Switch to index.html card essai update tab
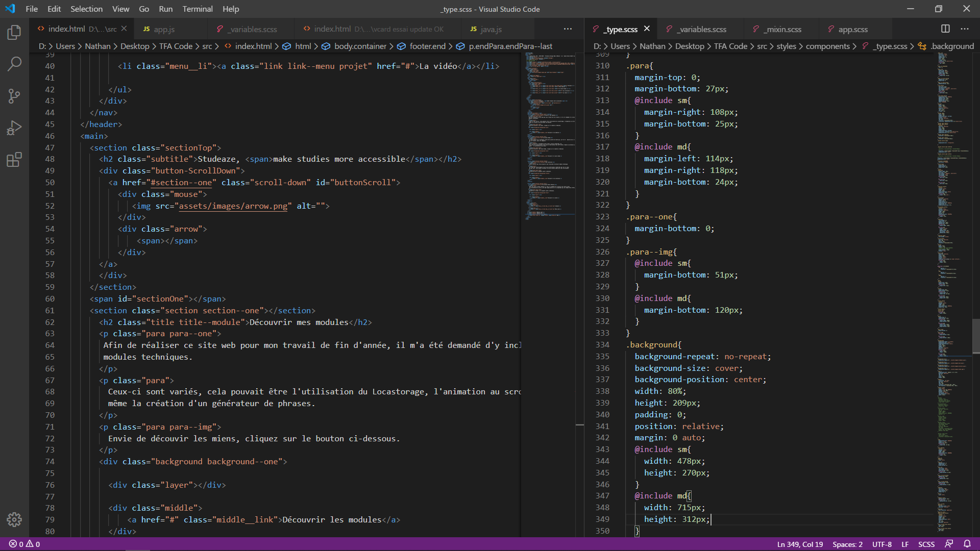The height and width of the screenshot is (551, 980). pos(378,29)
